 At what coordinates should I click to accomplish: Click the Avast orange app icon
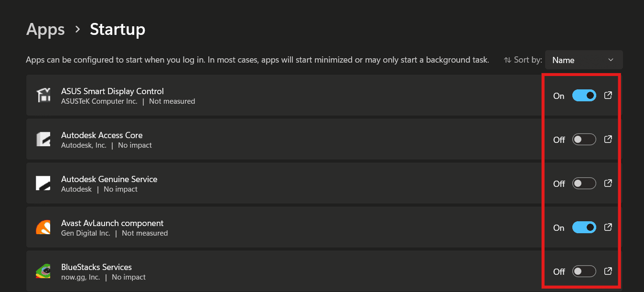43,227
